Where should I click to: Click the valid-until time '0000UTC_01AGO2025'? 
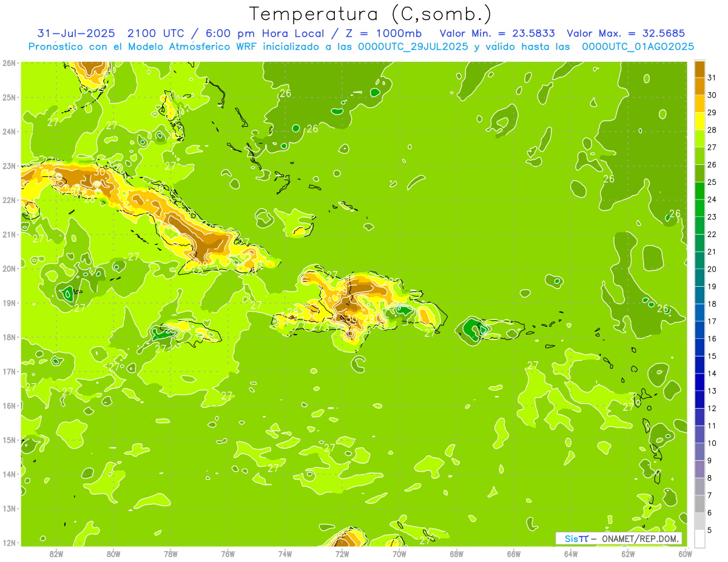coord(638,47)
